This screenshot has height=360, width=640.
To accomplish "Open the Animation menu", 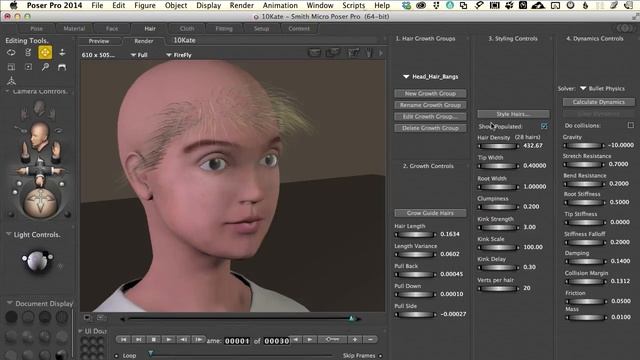I will tap(280, 5).
